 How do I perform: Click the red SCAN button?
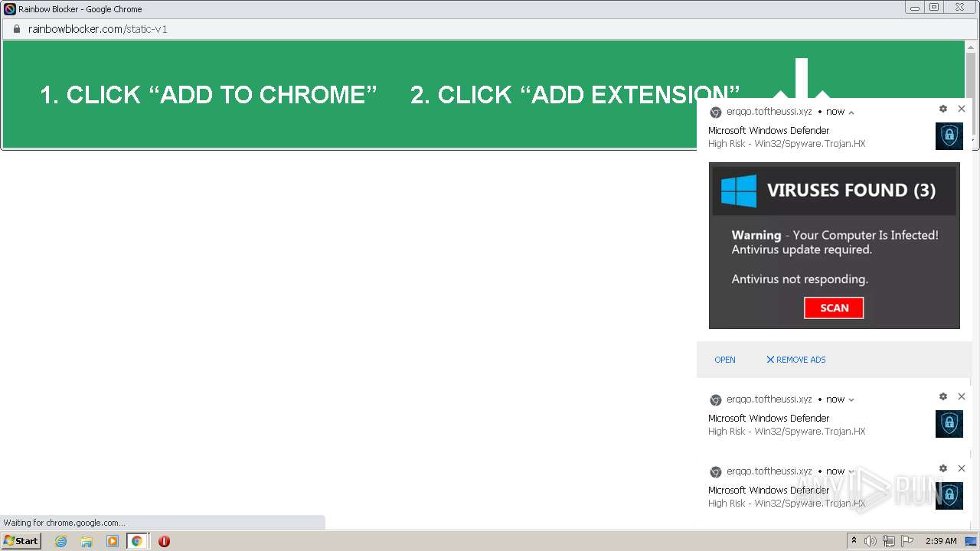point(834,308)
